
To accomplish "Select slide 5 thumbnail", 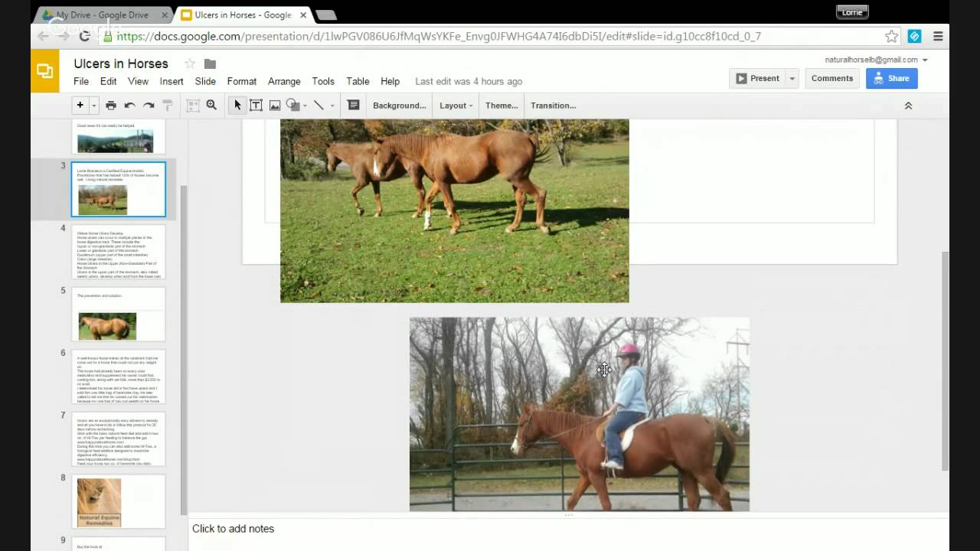I will 119,315.
